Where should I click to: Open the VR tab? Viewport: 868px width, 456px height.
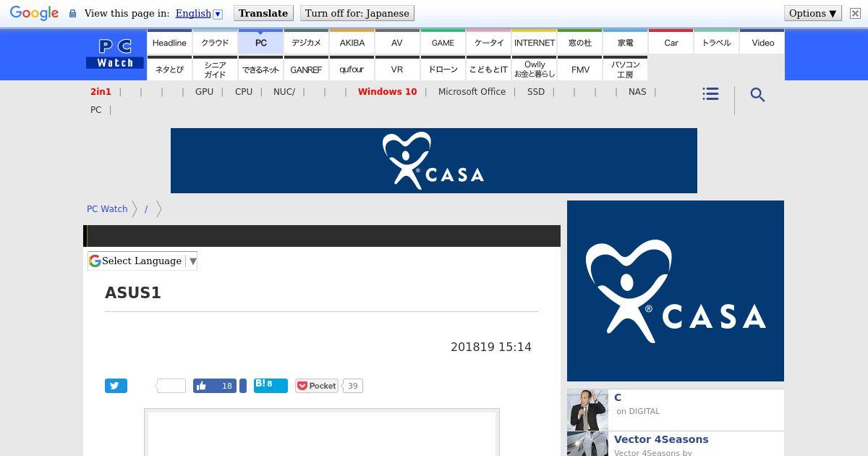[397, 69]
